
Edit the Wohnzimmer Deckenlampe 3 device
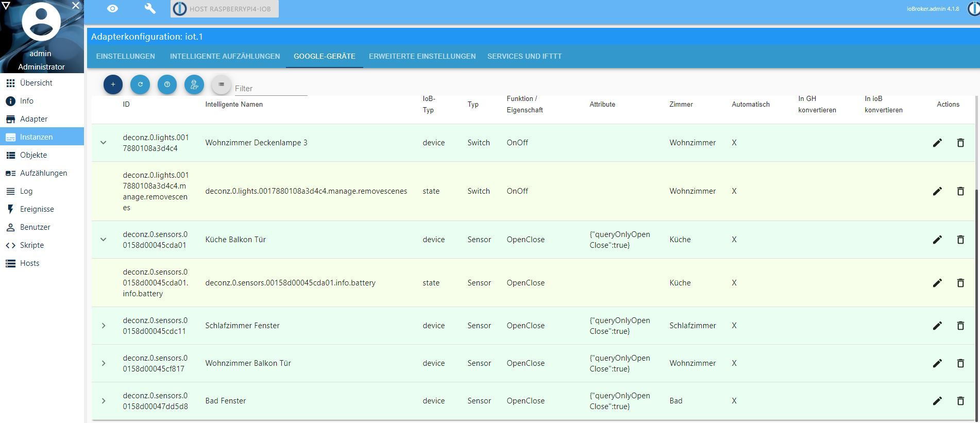(937, 143)
